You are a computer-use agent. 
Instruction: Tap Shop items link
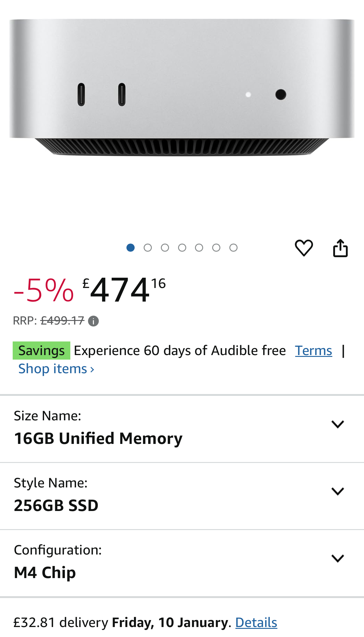[56, 369]
